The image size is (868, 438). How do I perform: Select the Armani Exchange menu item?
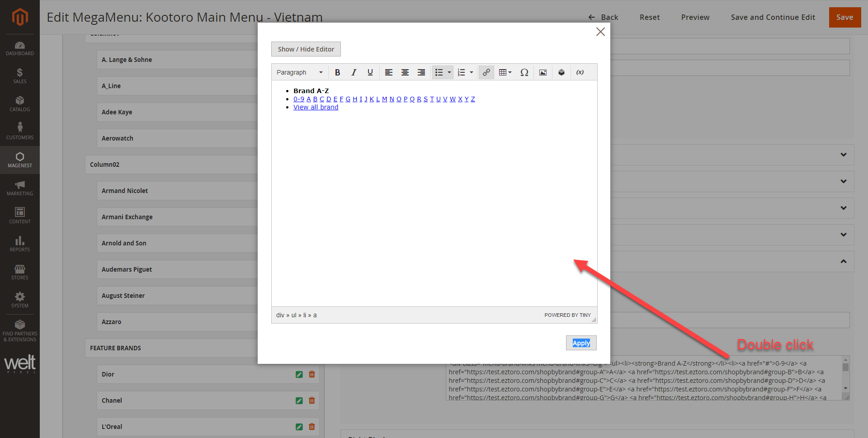tap(177, 217)
